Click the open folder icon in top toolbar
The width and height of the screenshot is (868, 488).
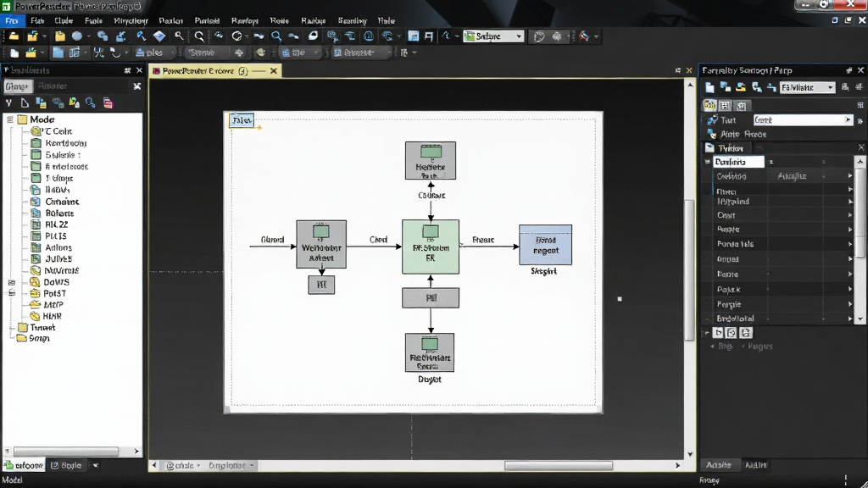point(14,36)
